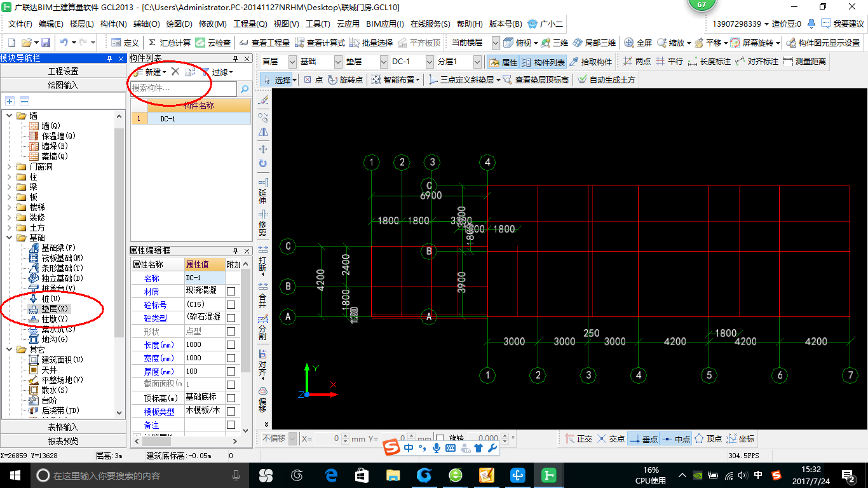Open the BIM应用(I) menu

385,24
